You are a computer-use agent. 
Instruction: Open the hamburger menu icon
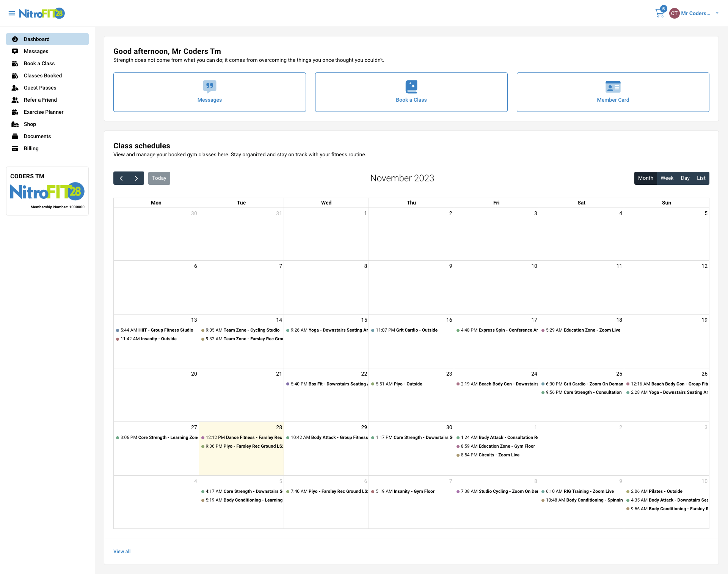point(12,13)
